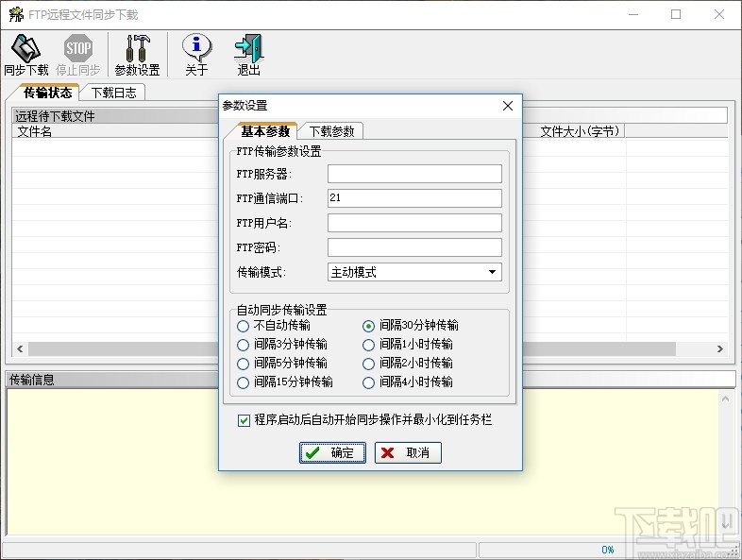Toggle 程序启动后自动开始同步操作 checkbox
This screenshot has width=742, height=560.
pyautogui.click(x=244, y=420)
